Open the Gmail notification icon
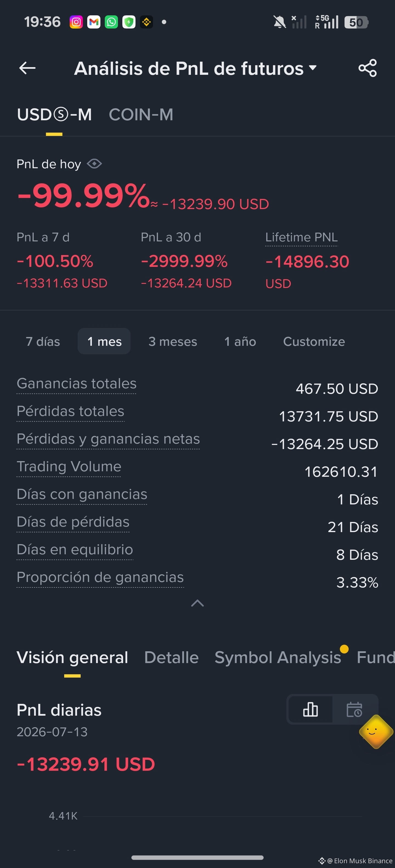Viewport: 395px width, 868px height. point(94,22)
